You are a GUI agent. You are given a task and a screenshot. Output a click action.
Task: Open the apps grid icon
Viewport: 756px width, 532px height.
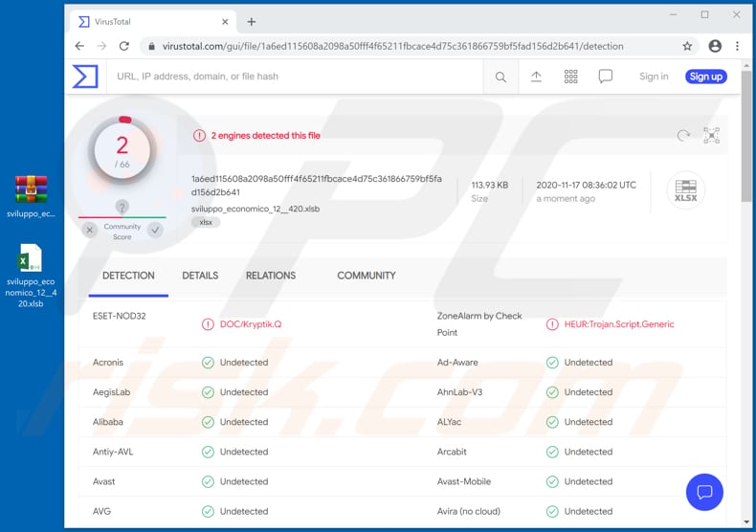[x=571, y=77]
